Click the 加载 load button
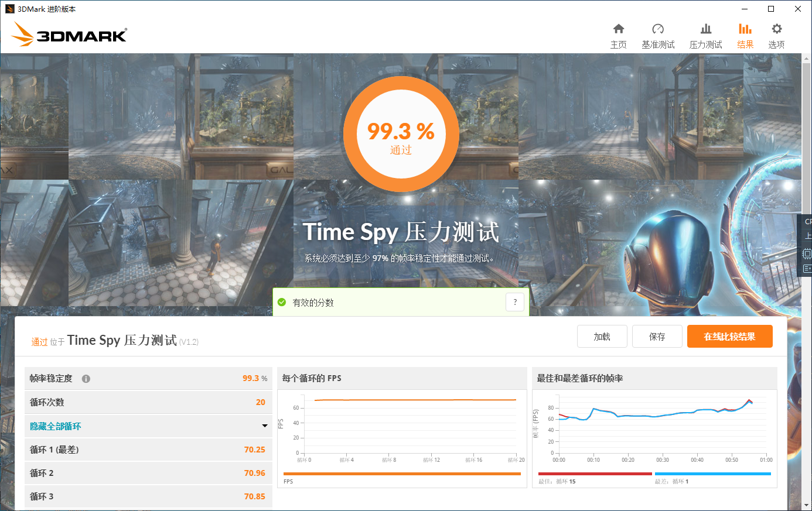Image resolution: width=812 pixels, height=511 pixels. click(x=602, y=336)
